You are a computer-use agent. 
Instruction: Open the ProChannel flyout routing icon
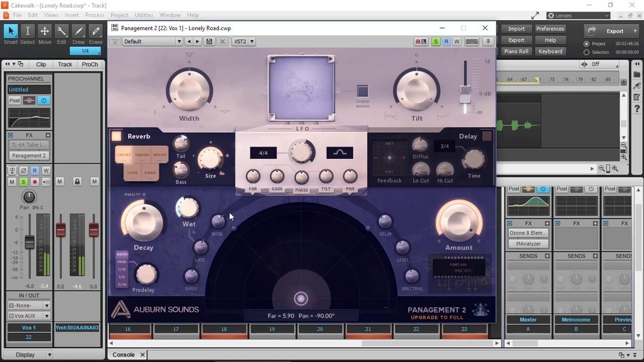29,101
